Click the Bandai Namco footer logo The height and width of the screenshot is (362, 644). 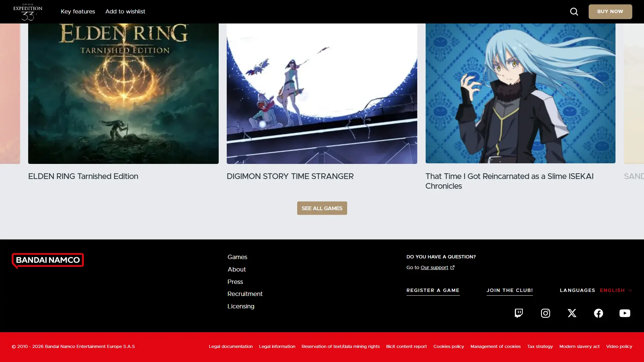click(x=48, y=261)
